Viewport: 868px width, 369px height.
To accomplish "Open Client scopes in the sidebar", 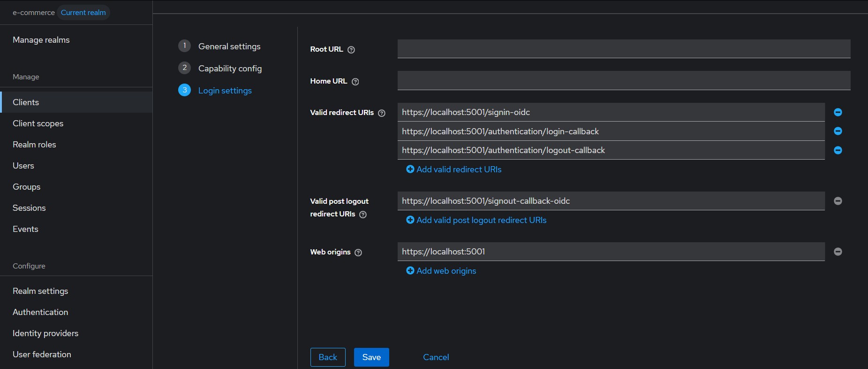I will pos(38,123).
